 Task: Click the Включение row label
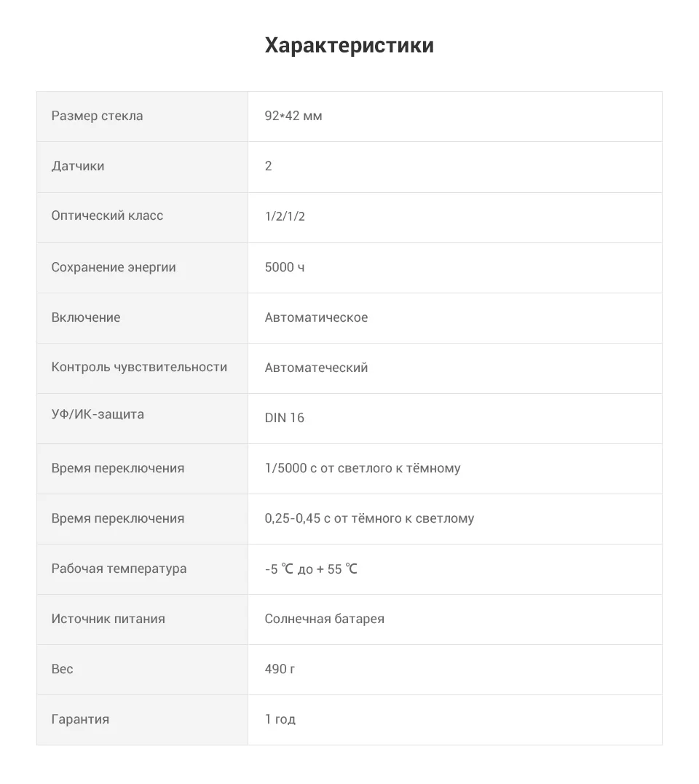86,317
